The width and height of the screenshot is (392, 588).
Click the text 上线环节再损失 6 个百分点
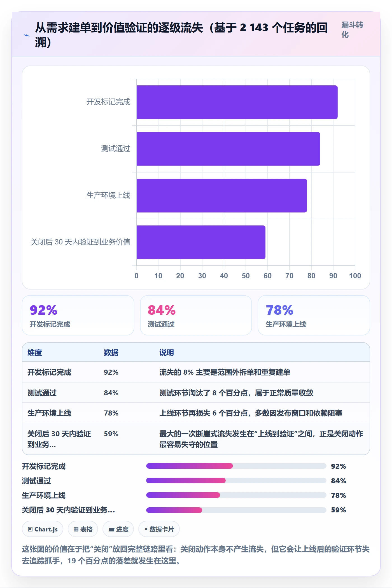coord(203,413)
